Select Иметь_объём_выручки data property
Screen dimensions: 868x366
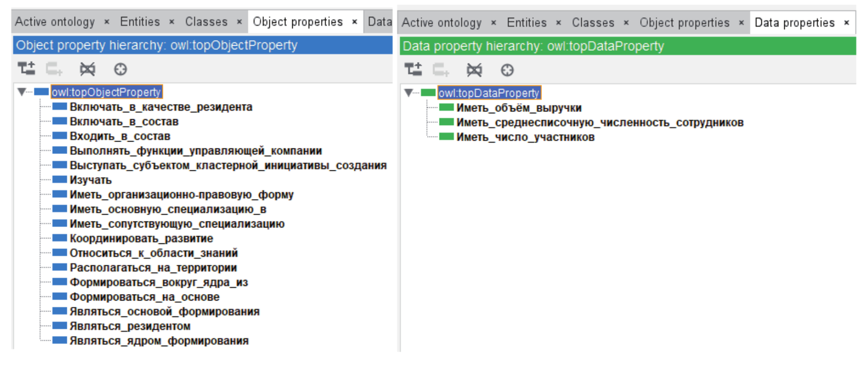click(519, 108)
